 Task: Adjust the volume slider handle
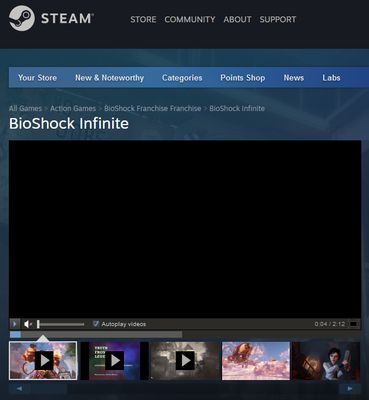[38, 324]
